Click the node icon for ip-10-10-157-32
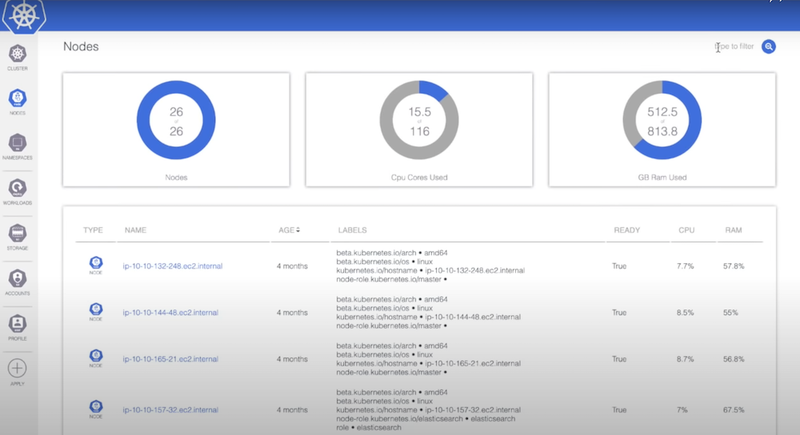This screenshot has width=800, height=435. [96, 408]
